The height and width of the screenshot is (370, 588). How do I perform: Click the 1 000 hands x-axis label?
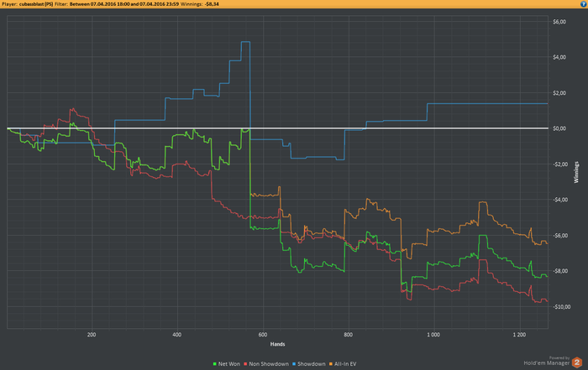[433, 335]
